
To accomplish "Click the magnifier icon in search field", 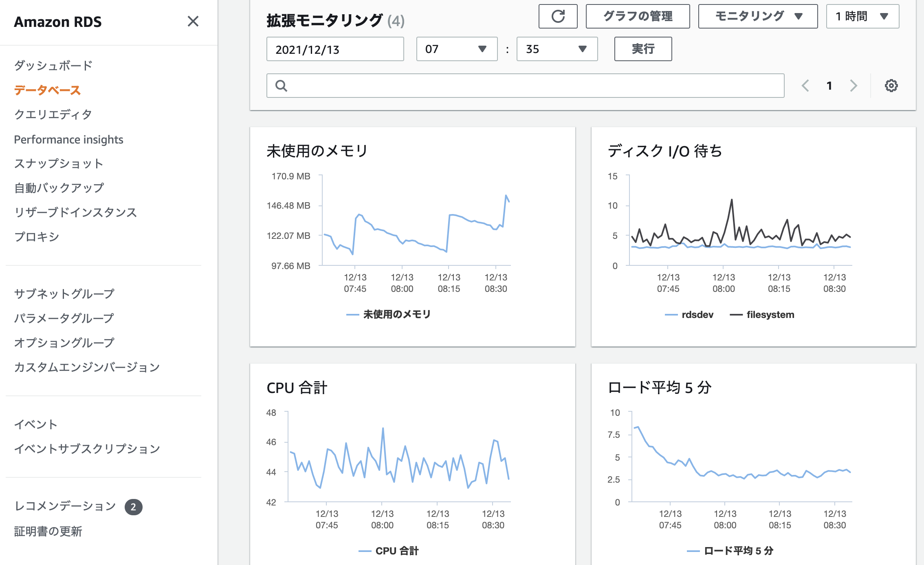I will [281, 86].
